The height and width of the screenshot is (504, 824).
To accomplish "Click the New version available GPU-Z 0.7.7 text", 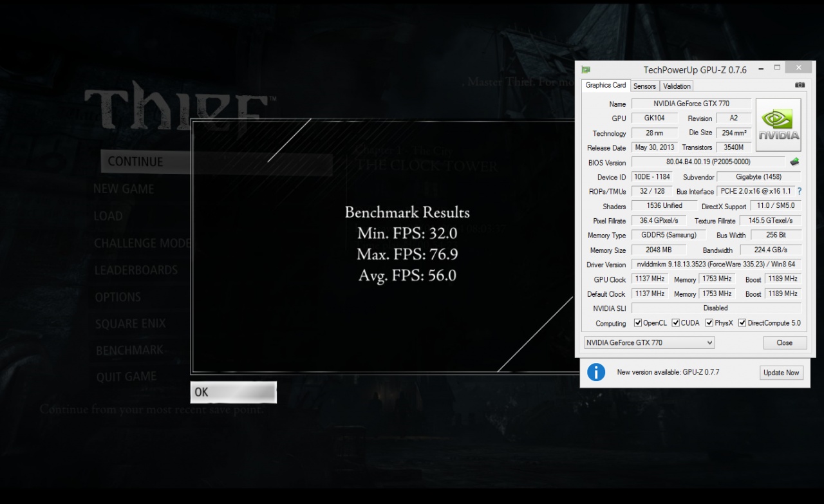I will tap(668, 372).
